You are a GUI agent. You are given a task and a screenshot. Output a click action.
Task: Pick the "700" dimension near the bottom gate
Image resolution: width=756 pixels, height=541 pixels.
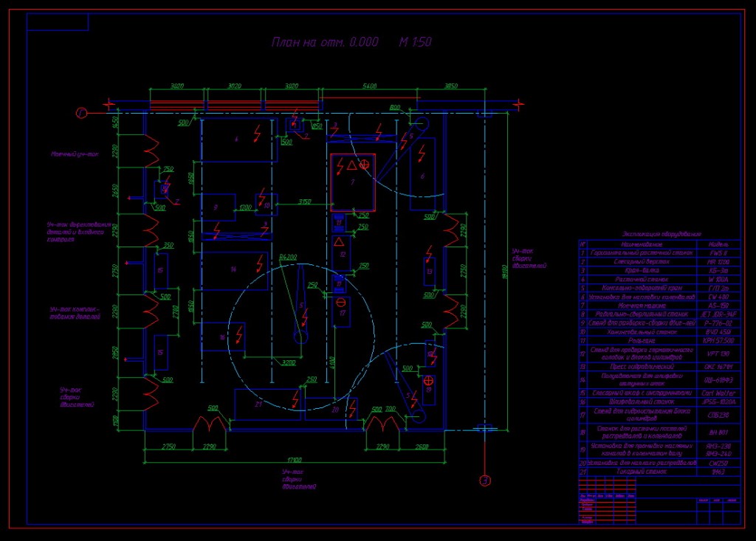click(x=390, y=409)
